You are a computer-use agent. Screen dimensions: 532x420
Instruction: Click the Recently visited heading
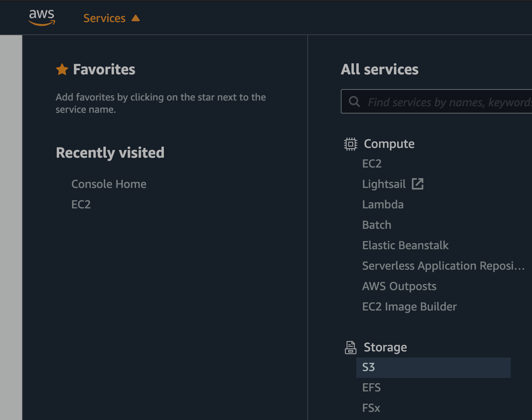(x=110, y=153)
